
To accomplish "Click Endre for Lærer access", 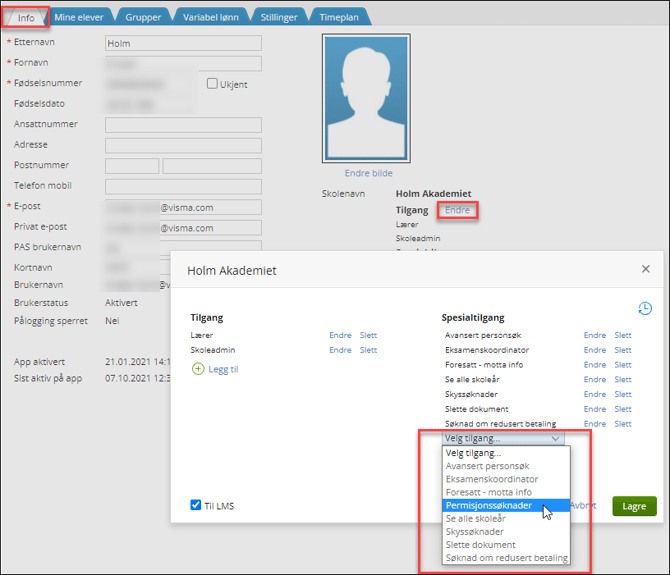I will [340, 335].
